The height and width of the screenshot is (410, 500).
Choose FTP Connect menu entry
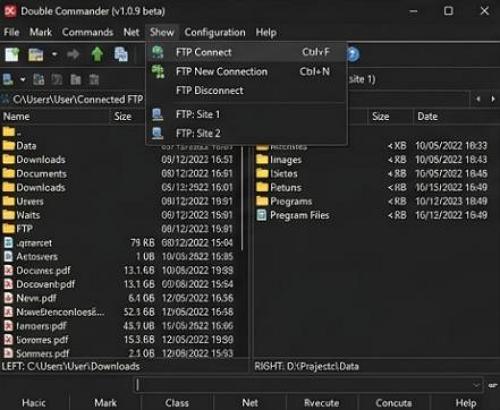pyautogui.click(x=247, y=52)
